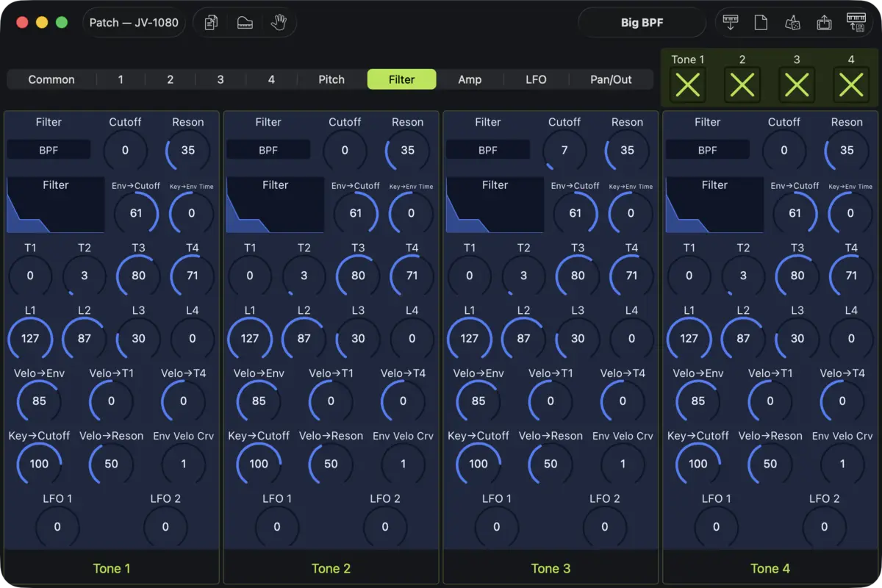This screenshot has width=882, height=588.
Task: Open the LFO tab
Action: [x=537, y=79]
